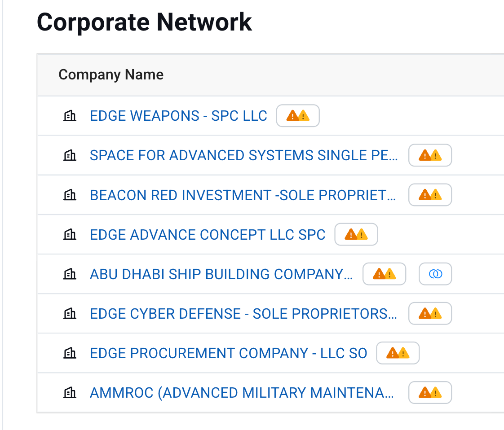Click warning badge for AMMROC row
Image resolution: width=504 pixels, height=430 pixels.
(x=430, y=393)
